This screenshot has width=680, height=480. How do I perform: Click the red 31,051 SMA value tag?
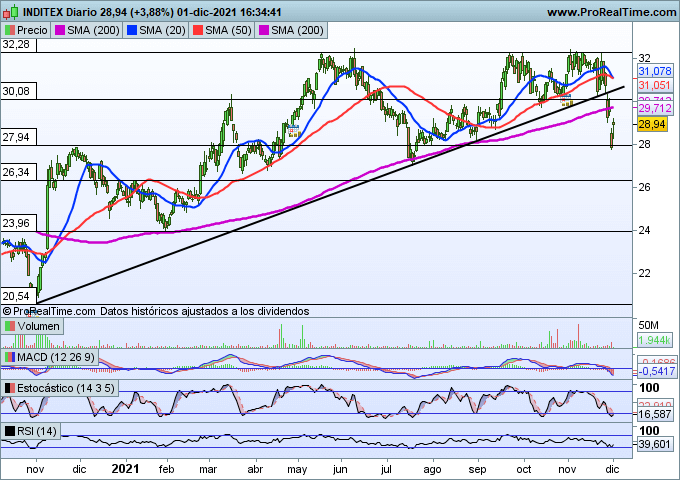click(655, 85)
